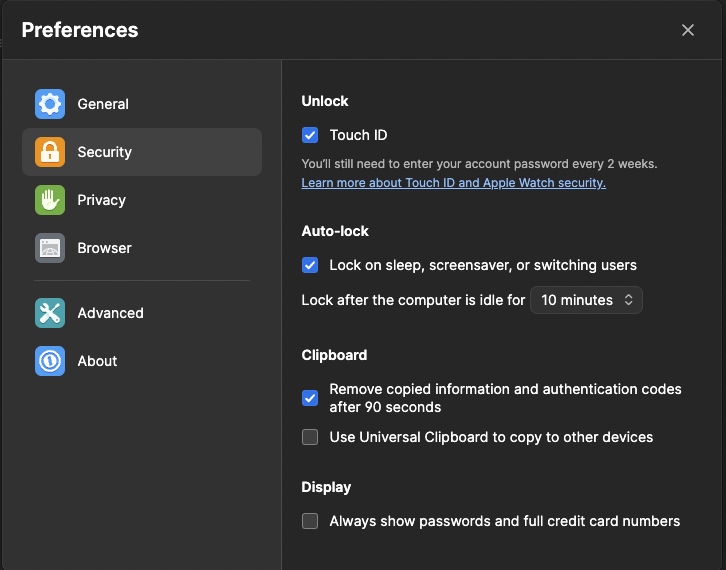Uncheck Lock on sleep, screensaver, or switching users

(x=310, y=265)
